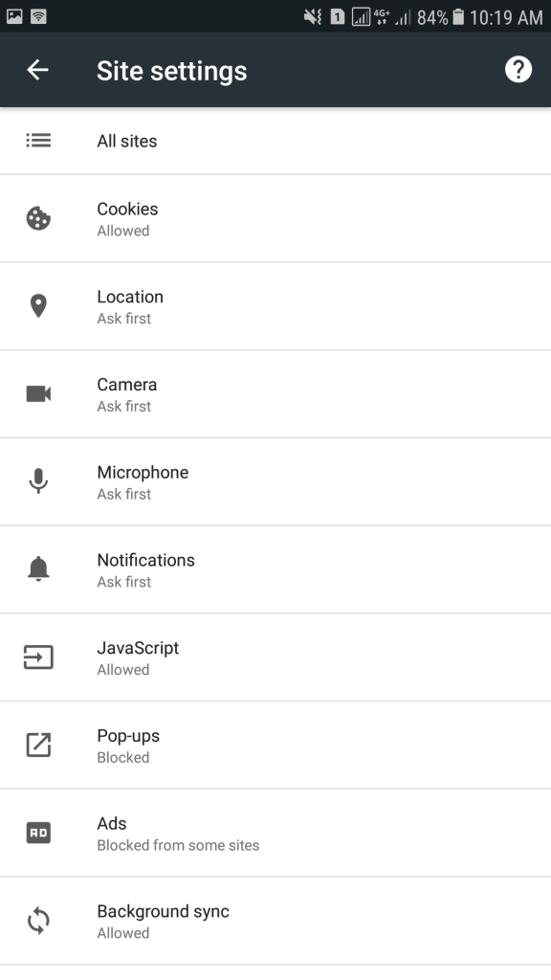Tap the battery indicator in status bar

pyautogui.click(x=458, y=17)
